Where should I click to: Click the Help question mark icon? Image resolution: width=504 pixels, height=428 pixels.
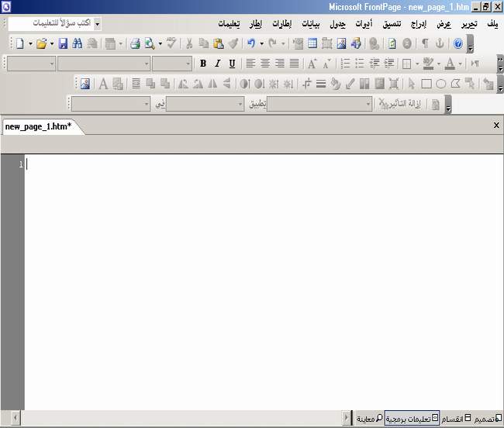point(457,44)
